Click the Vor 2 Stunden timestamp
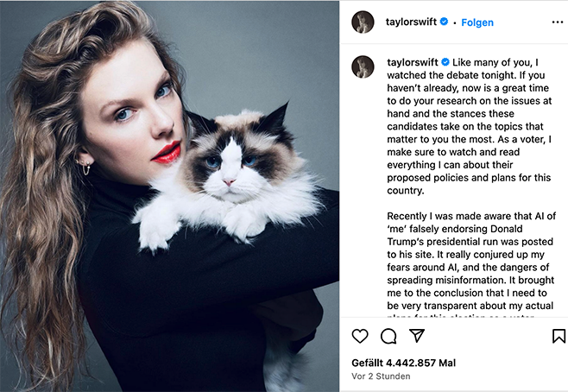This screenshot has width=568, height=392. pos(381,376)
